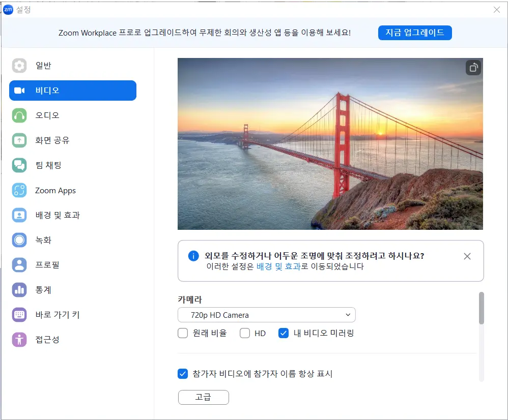The image size is (508, 420).
Task: Open the 녹화 recording settings icon
Action: click(x=19, y=240)
